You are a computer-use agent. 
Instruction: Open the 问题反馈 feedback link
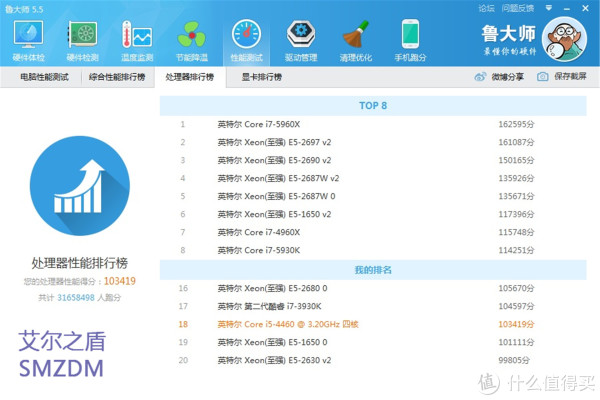click(518, 8)
